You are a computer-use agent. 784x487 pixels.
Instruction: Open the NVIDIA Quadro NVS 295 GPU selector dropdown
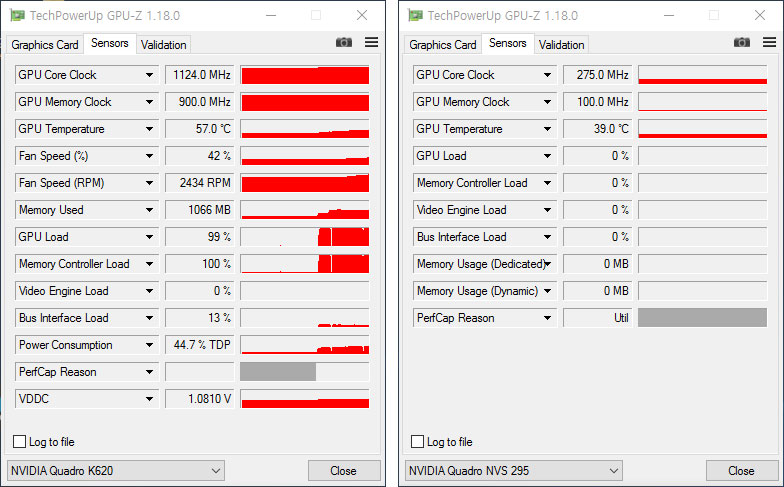click(514, 470)
